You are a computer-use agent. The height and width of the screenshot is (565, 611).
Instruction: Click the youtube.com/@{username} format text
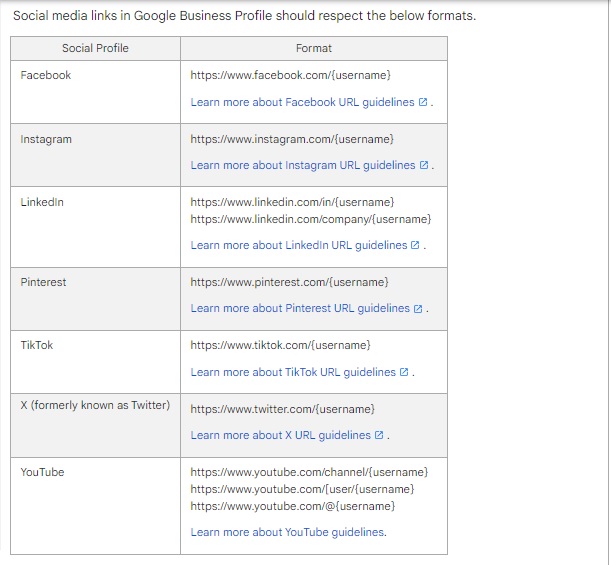293,506
